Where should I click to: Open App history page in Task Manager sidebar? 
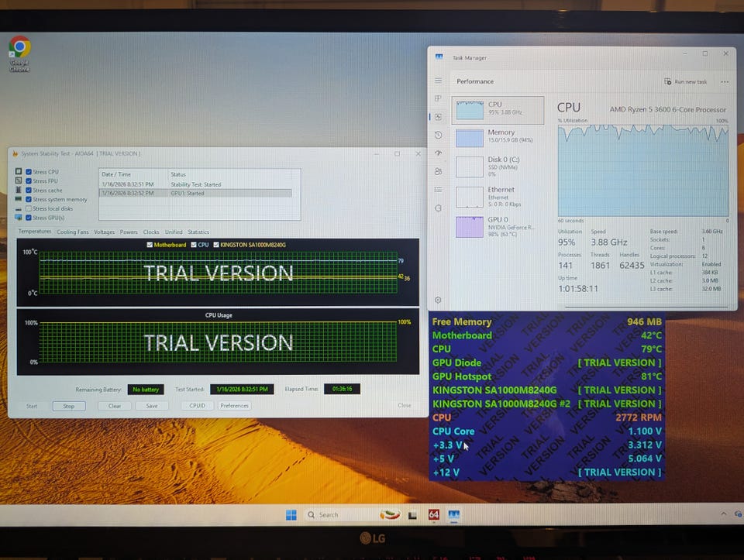[x=439, y=135]
